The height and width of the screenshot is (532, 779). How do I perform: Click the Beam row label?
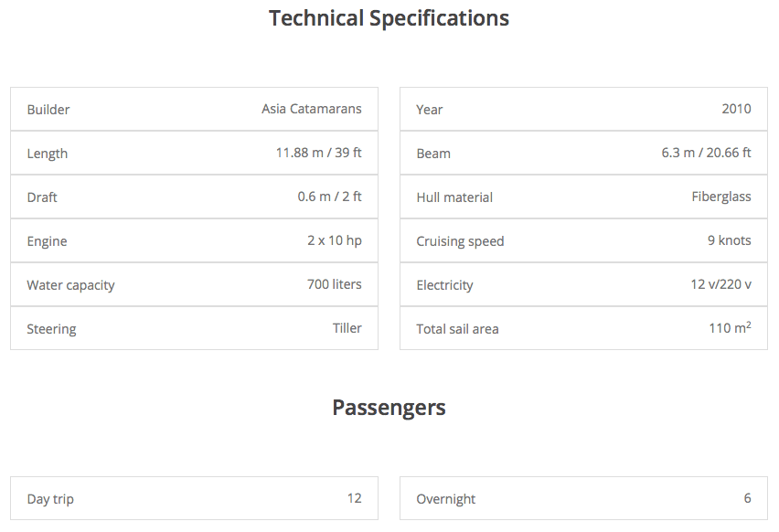coord(433,154)
